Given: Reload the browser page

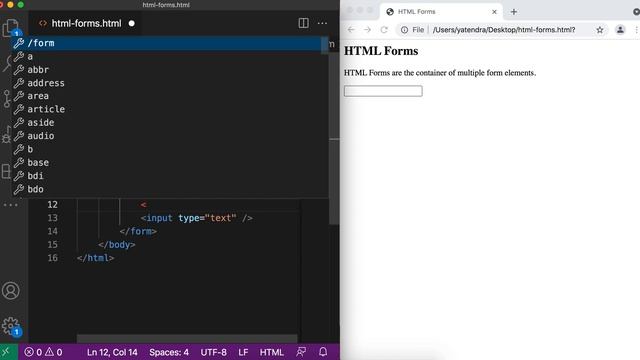Looking at the screenshot, I should pyautogui.click(x=384, y=30).
